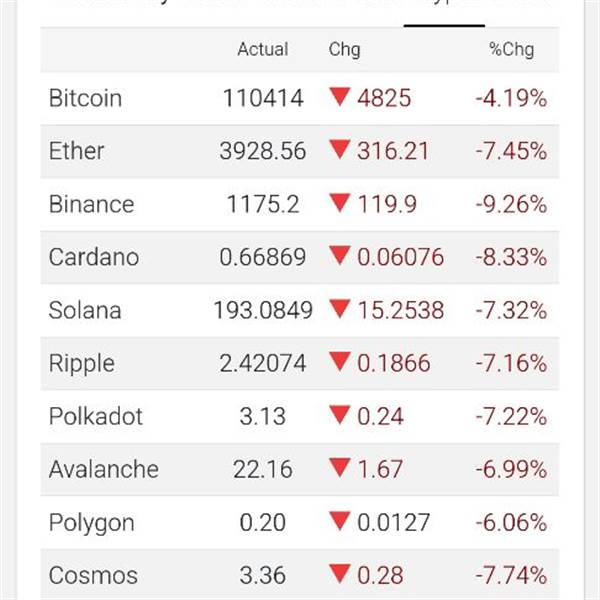Viewport: 600px width, 600px height.
Task: Open the Ether name link
Action: pos(76,151)
